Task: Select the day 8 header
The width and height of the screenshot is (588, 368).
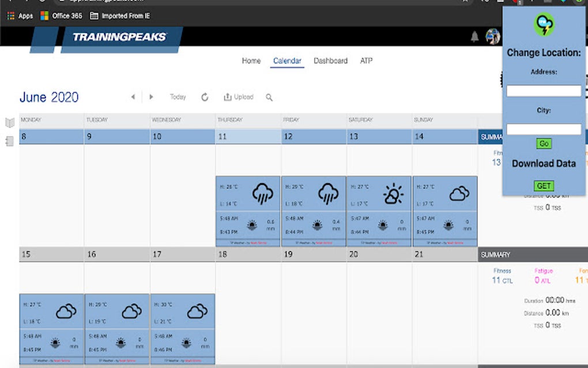Action: coord(51,137)
